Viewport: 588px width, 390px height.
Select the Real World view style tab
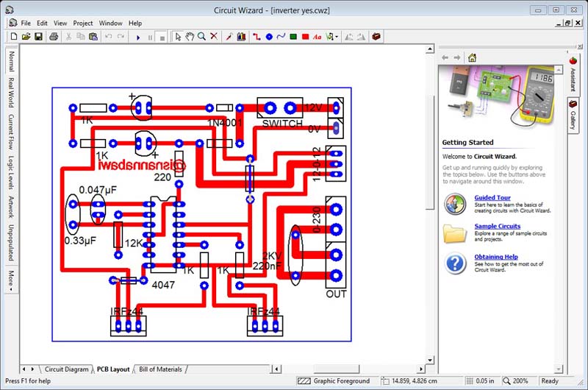pos(11,92)
